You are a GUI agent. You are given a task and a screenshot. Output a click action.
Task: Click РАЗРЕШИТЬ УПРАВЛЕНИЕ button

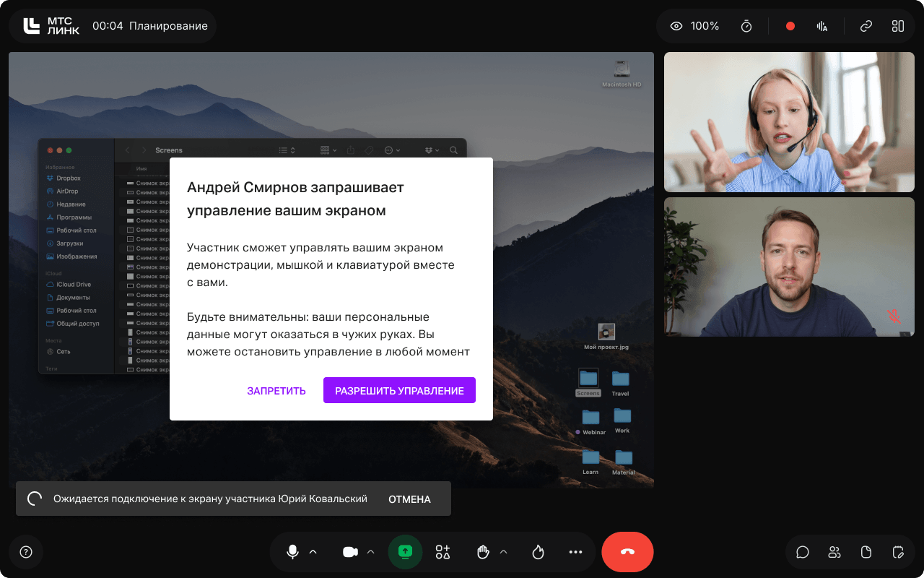click(x=399, y=390)
